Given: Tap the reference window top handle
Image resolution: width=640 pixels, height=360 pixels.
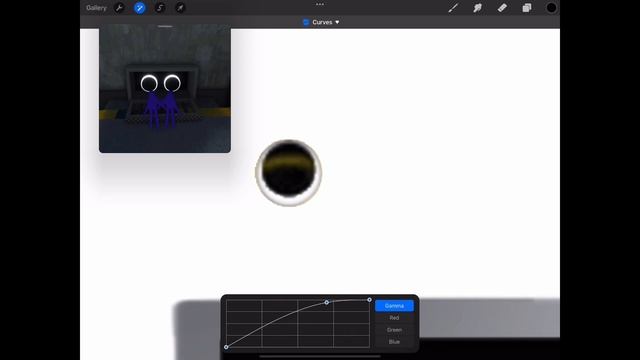Looking at the screenshot, I should click(165, 26).
